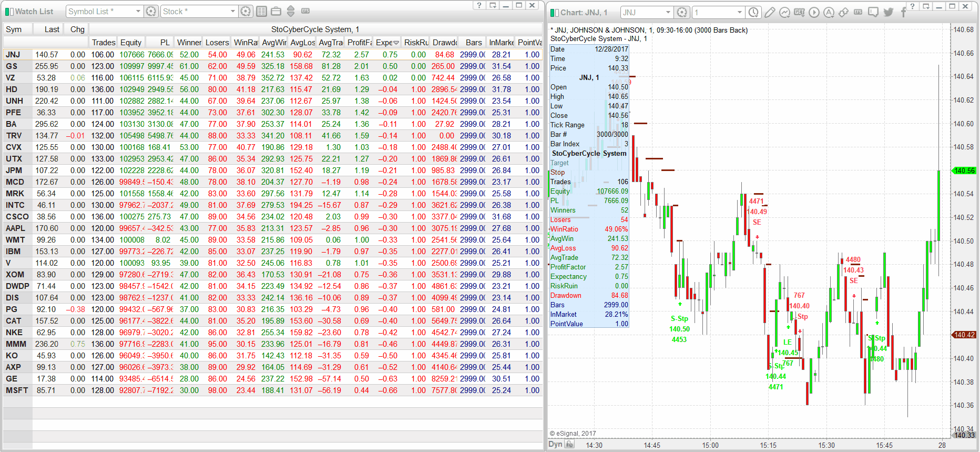Open Symbol List settings gear in Watch List
980x452 pixels.
tap(151, 11)
